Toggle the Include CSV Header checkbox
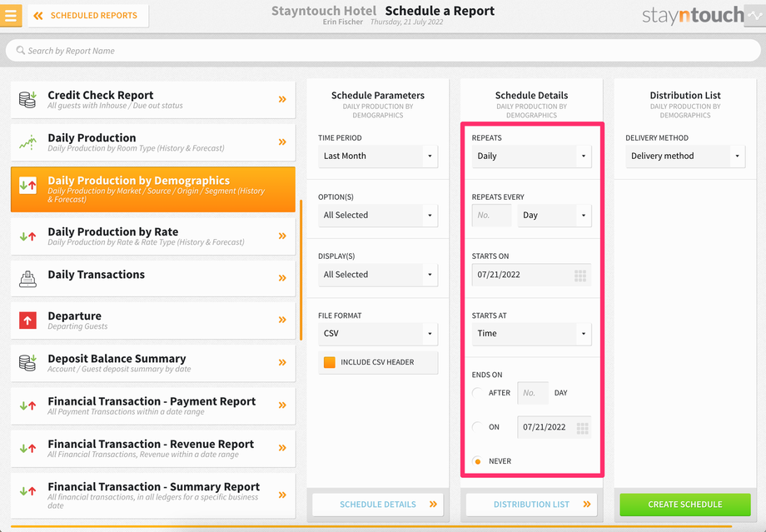 [330, 362]
